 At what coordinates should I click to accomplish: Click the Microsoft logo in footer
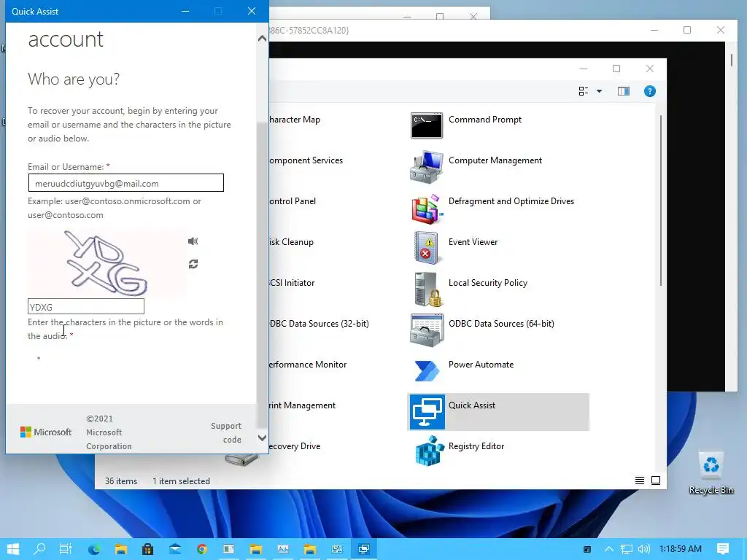tap(46, 432)
